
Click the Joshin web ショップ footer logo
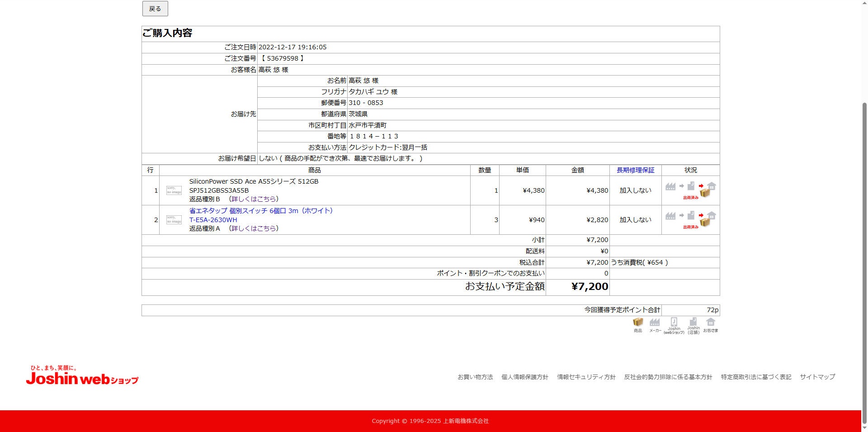(82, 376)
